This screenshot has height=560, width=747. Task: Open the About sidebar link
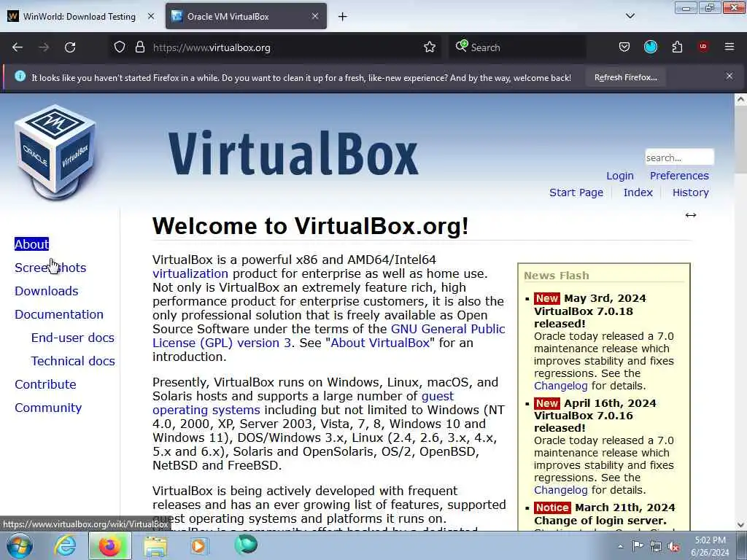[x=31, y=244]
